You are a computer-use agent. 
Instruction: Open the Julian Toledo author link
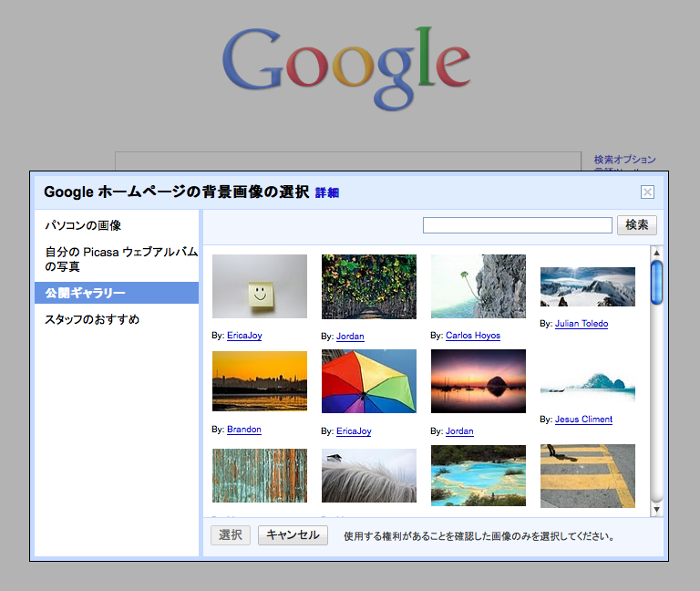tap(582, 324)
